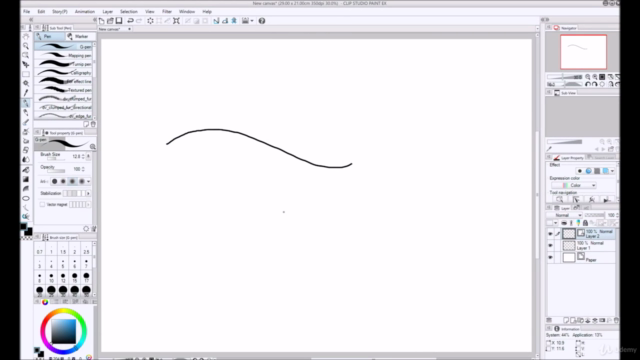Viewport: 640px width, 360px height.
Task: Toggle the border effect circle in Layer Property
Action: click(x=580, y=171)
